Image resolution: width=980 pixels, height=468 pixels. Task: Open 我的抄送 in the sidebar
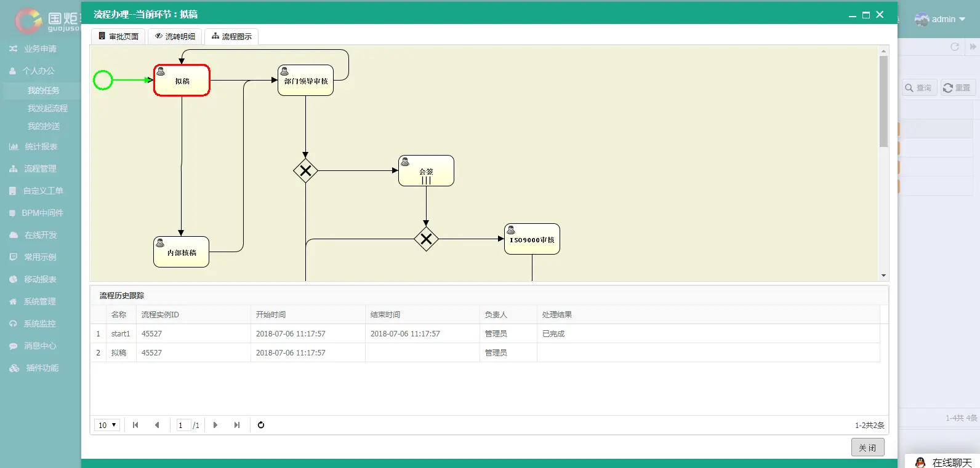(44, 126)
